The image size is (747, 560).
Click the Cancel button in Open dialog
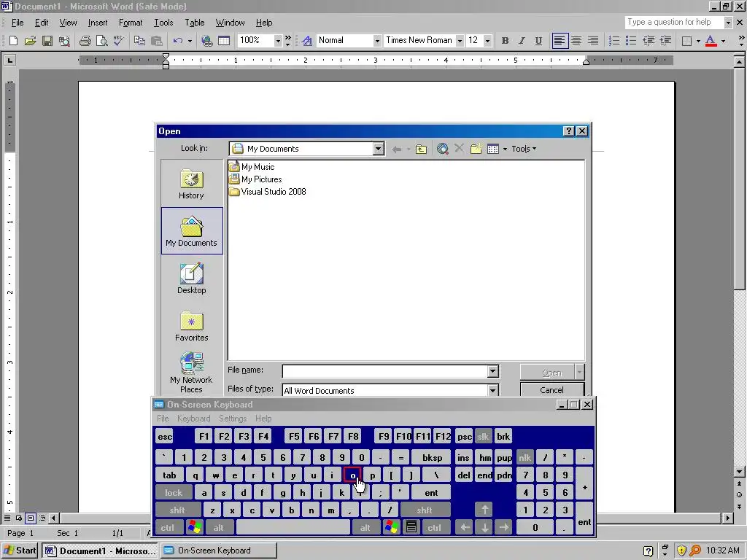(x=551, y=390)
